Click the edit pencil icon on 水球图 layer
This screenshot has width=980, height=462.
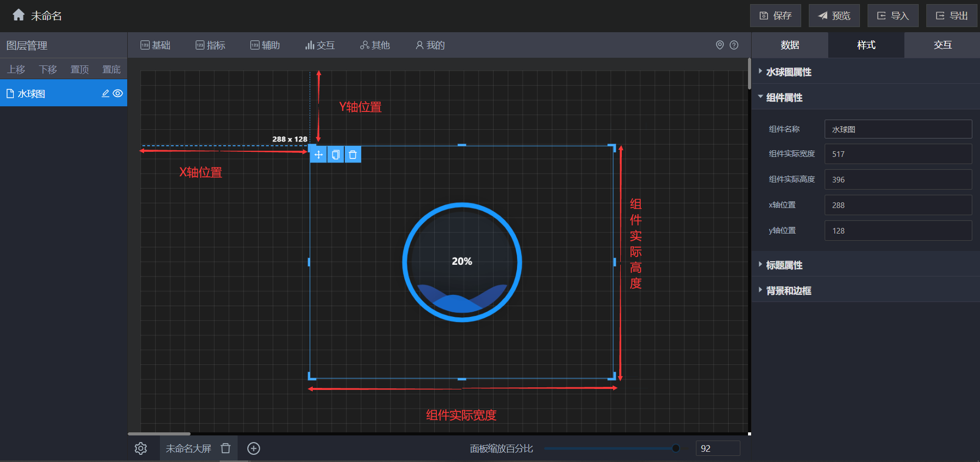click(x=106, y=94)
